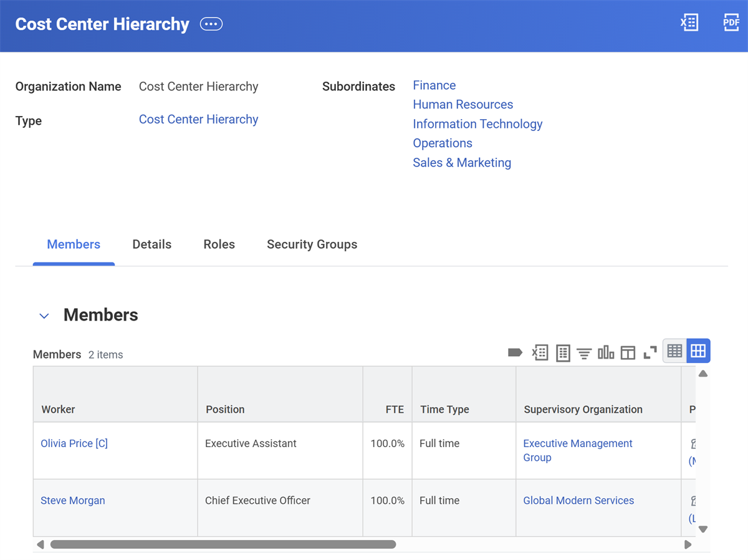748x560 pixels.
Task: Open the Finance subordinate link
Action: (x=434, y=85)
